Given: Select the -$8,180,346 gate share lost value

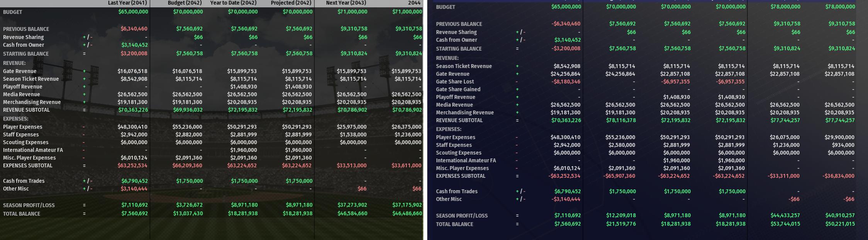Looking at the screenshot, I should click(566, 82).
